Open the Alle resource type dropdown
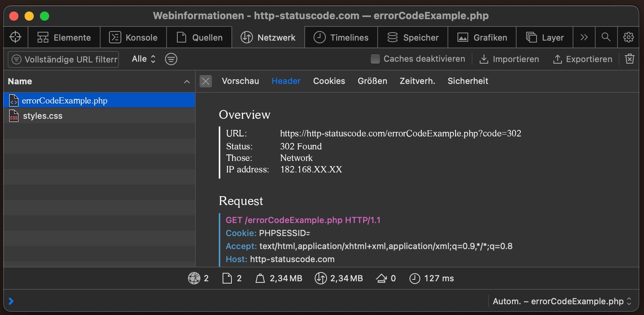 144,59
